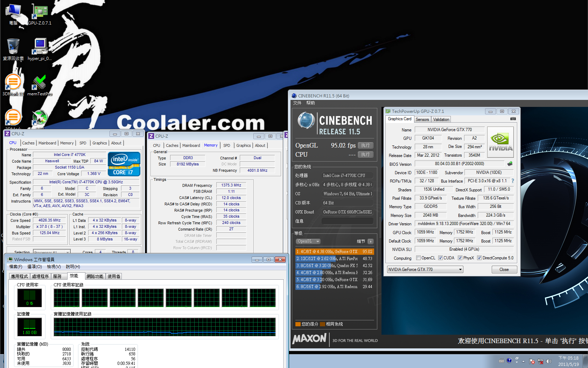
Task: Toggle the CUDA checkbox in GPU-Z
Action: (x=440, y=258)
